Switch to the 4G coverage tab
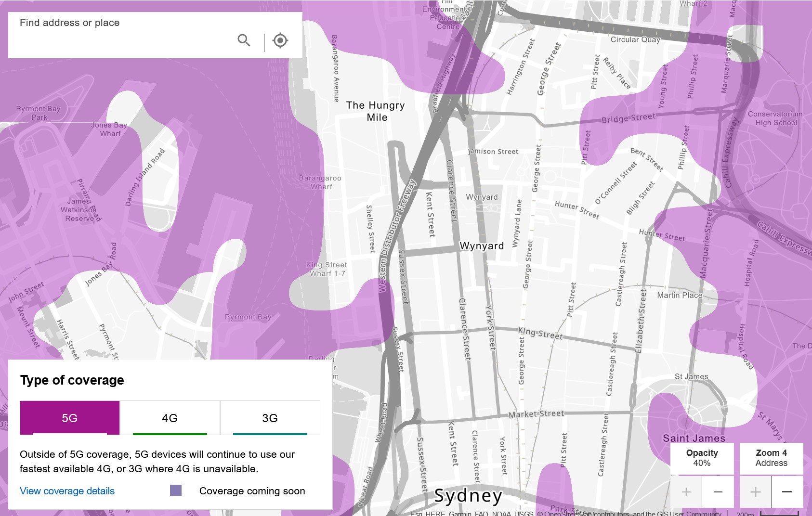Screen dimensions: 812x516 tap(170, 418)
